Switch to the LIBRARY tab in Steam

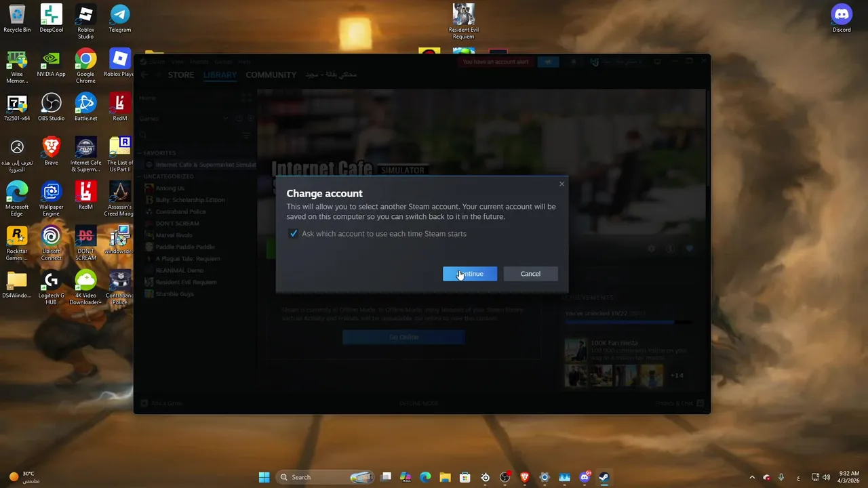[220, 75]
